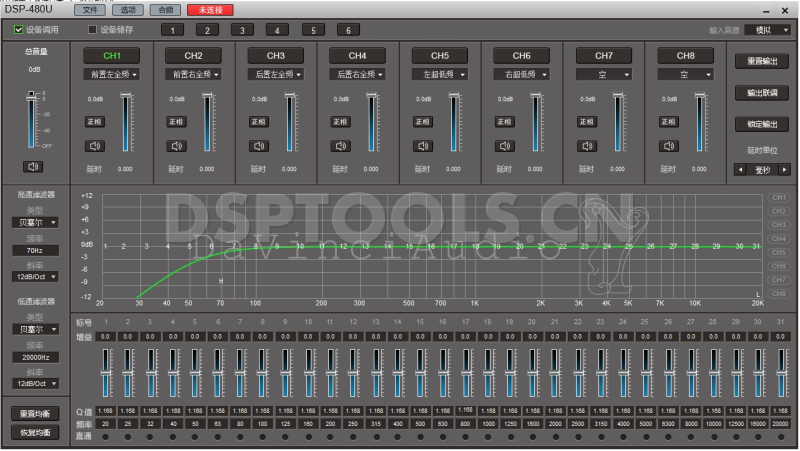Toggle the 直通 bypass dot for the 100 Hz band
This screenshot has height=451, width=800.
(x=262, y=437)
